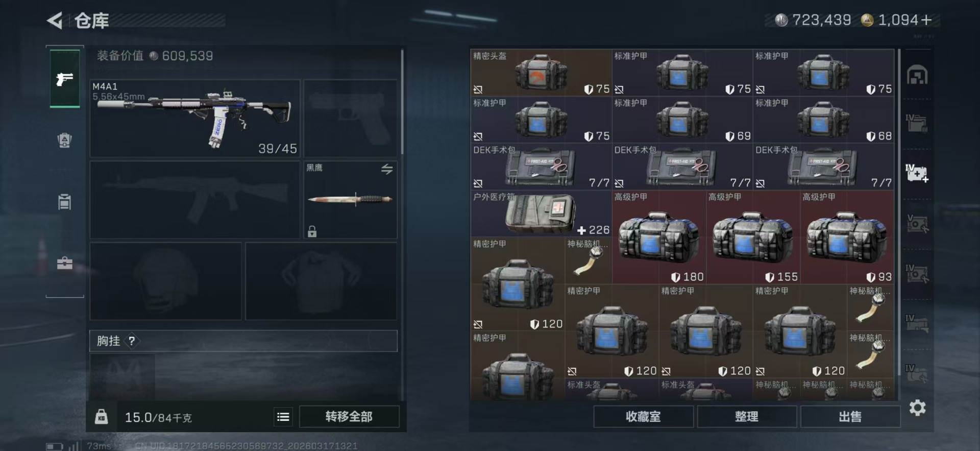Open the briefcase safe-box sidebar icon
This screenshot has height=451, width=980.
64,263
